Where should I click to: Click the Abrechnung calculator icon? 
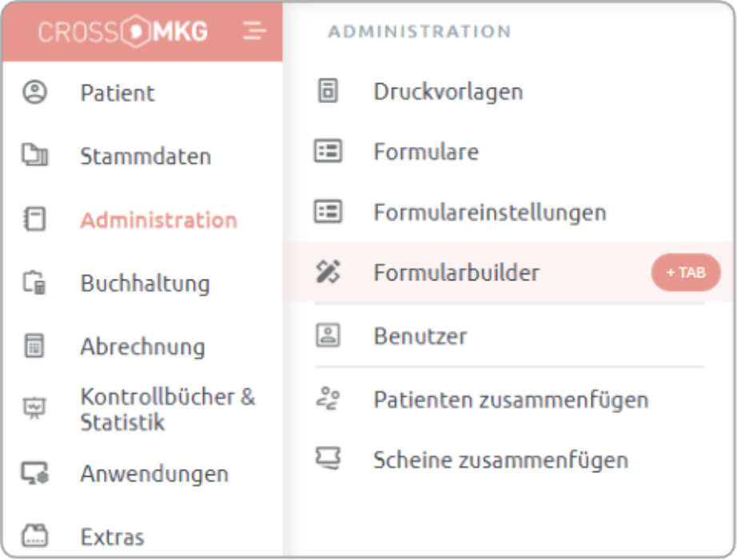[x=34, y=346]
